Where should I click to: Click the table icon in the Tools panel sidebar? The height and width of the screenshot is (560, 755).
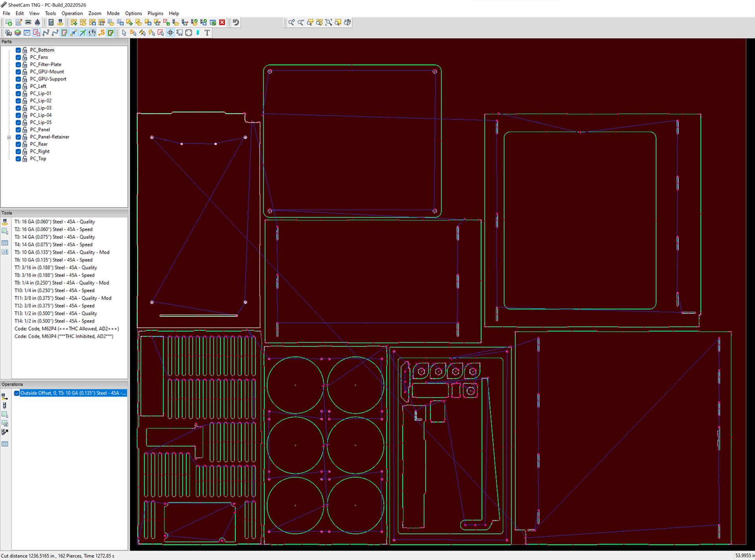[5, 243]
